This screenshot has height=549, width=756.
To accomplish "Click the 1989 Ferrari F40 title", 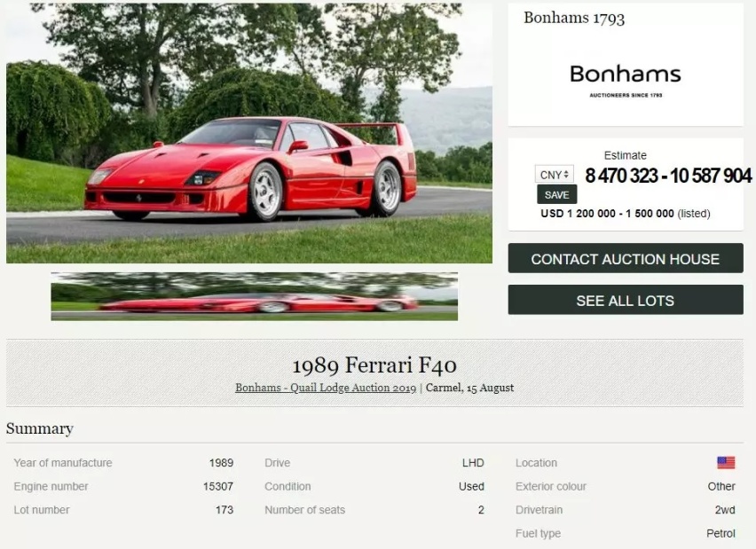I will tap(374, 365).
